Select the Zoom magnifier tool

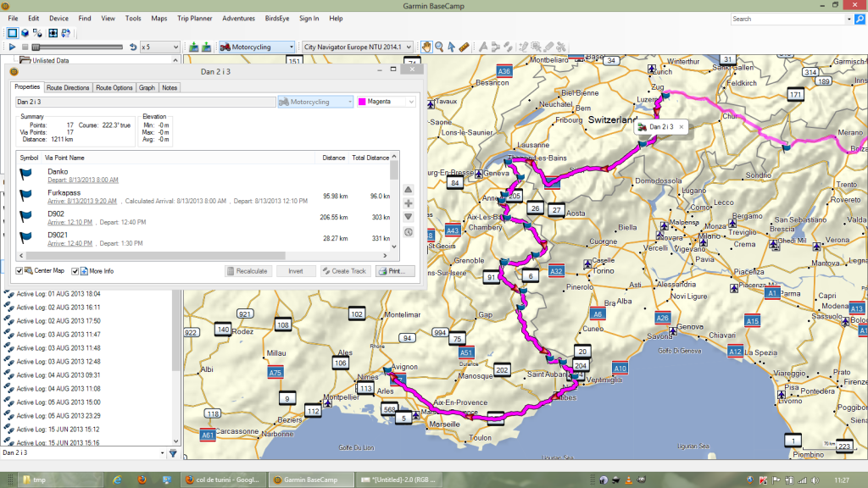click(439, 47)
